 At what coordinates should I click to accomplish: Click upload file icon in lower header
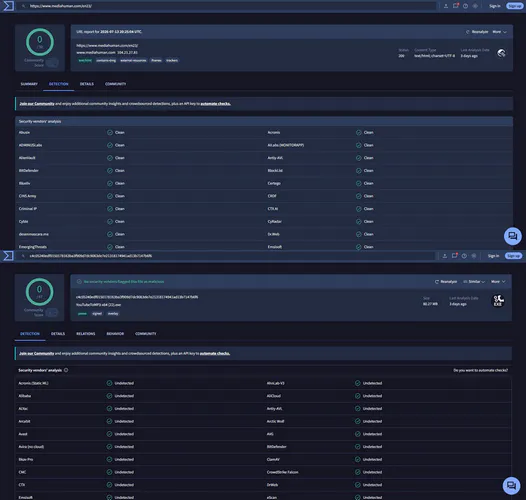[444, 256]
